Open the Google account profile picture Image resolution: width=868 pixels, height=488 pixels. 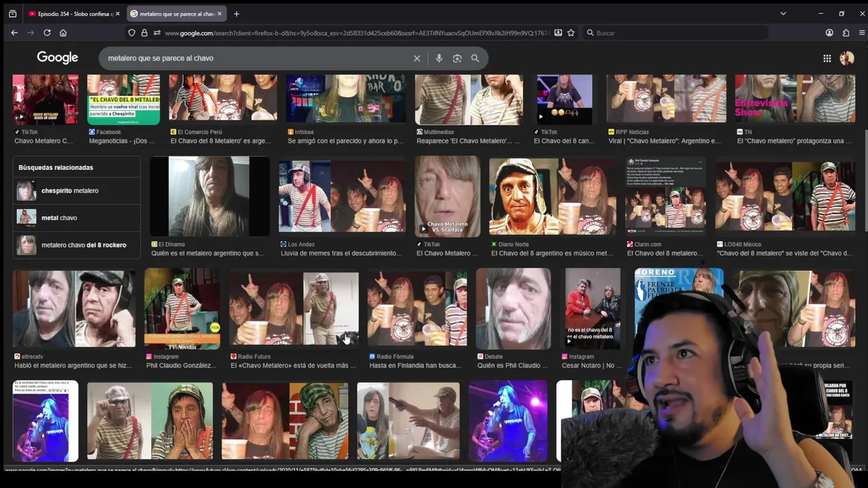click(x=847, y=58)
